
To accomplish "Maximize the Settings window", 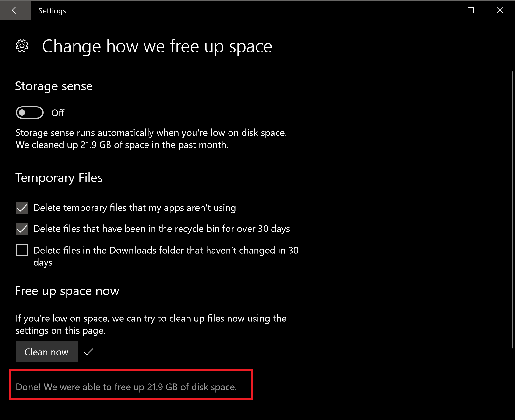I will point(471,10).
